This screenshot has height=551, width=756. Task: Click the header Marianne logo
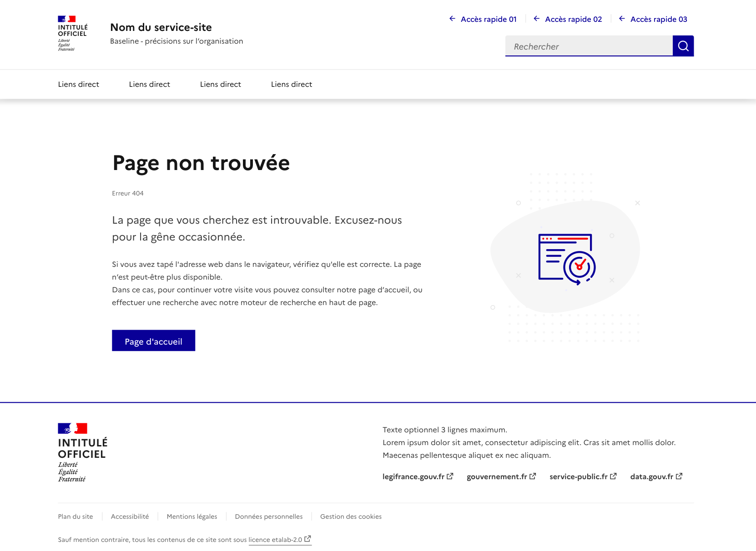coord(72,33)
